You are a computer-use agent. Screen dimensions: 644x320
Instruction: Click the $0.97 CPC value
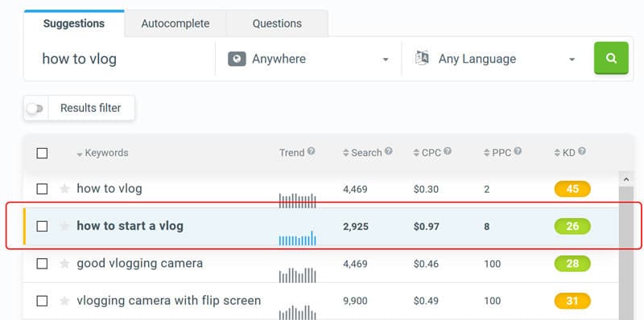pos(427,227)
